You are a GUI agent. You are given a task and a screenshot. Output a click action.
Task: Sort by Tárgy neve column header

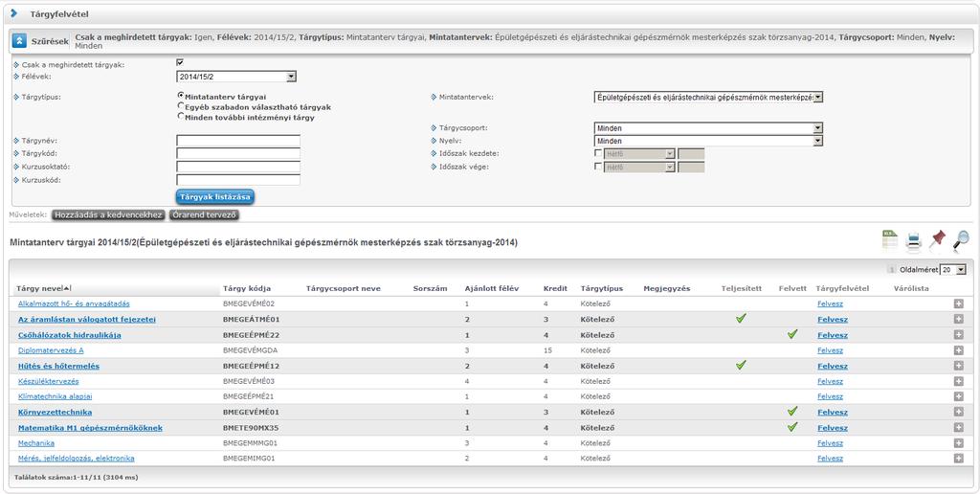(39, 288)
